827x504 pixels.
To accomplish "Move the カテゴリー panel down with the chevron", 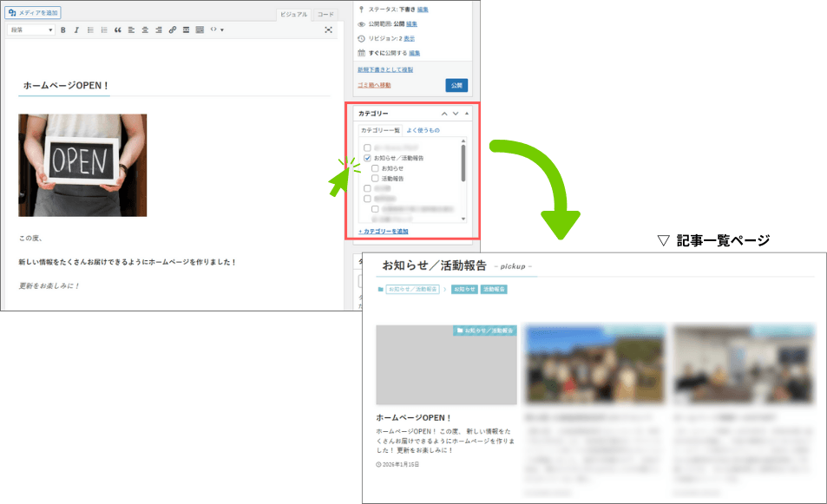I will click(456, 114).
